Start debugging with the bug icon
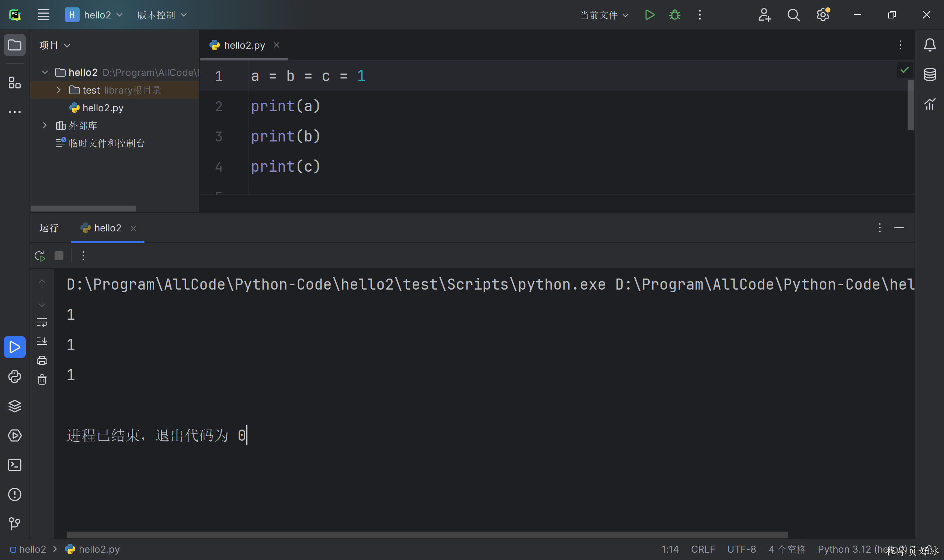This screenshot has width=944, height=560. tap(674, 15)
